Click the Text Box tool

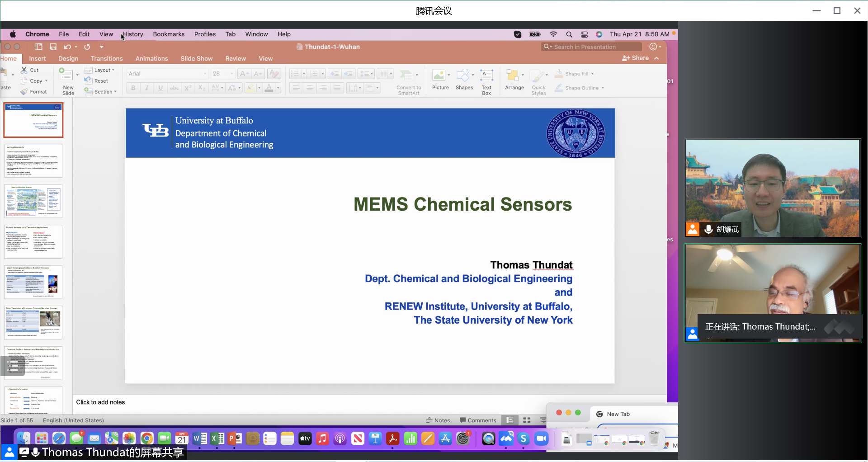coord(486,81)
